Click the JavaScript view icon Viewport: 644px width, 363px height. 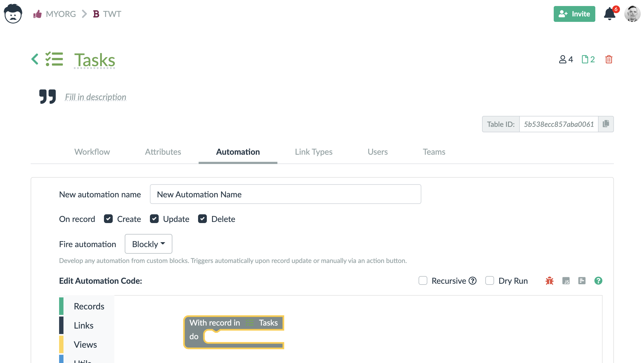(566, 281)
